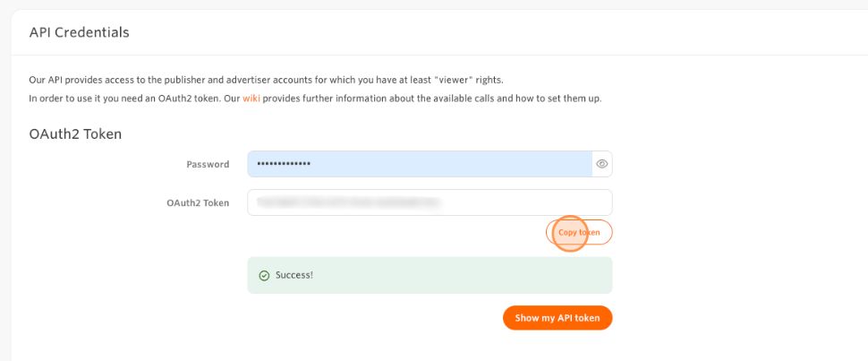Click the OAuth2 Token label beside the field
The height and width of the screenshot is (361, 868).
198,203
